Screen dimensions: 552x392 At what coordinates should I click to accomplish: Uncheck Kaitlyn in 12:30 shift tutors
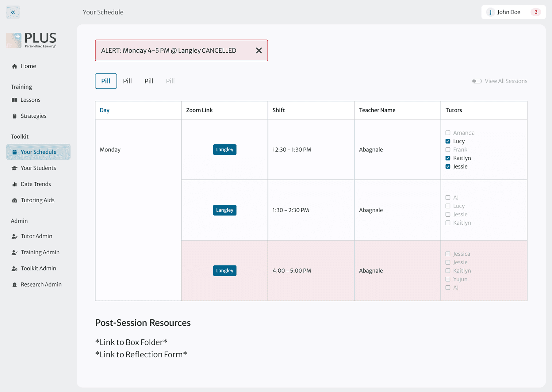pos(448,158)
